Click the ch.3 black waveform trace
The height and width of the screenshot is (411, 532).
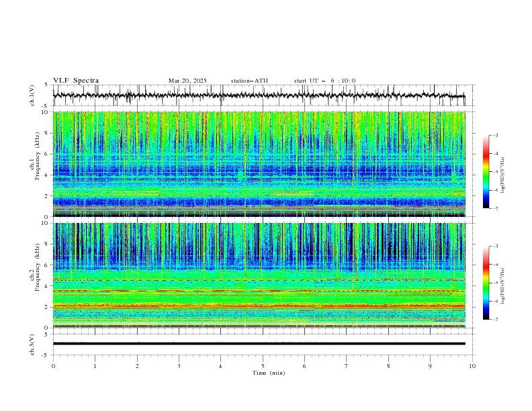[x=259, y=344]
